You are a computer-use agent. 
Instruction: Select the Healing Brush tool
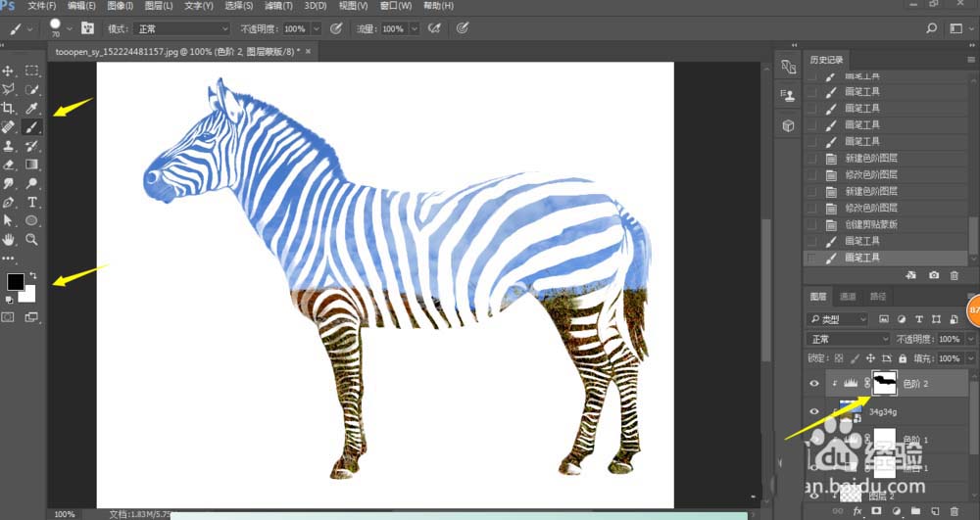tap(9, 127)
